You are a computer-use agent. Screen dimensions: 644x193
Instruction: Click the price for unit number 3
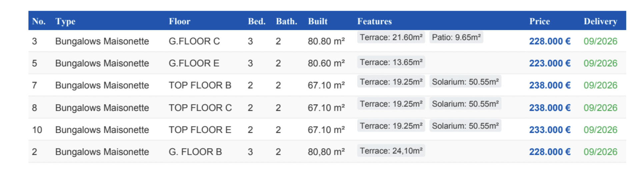coord(549,41)
